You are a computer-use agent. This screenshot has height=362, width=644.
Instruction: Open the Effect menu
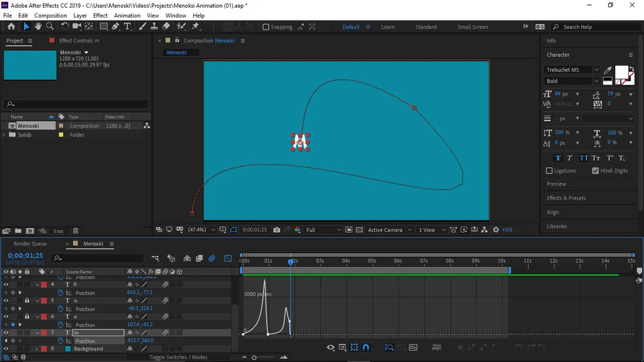[100, 16]
